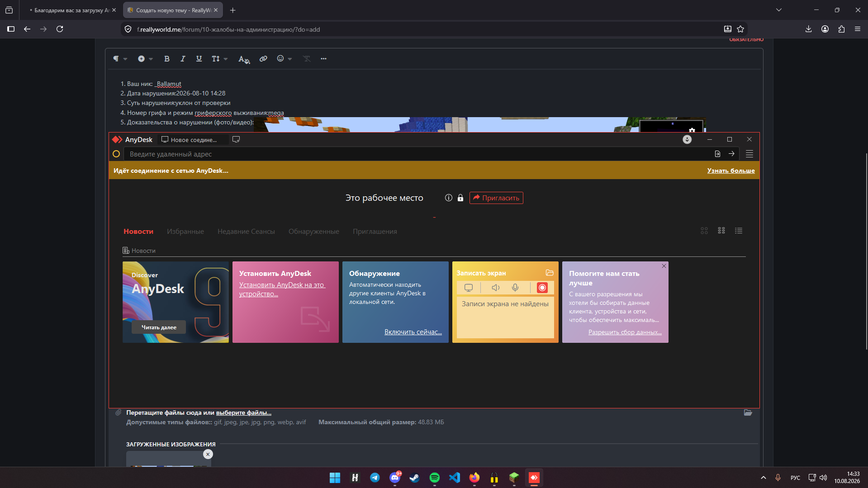
Task: Open AnyDesk file transfer icon by address
Action: [x=717, y=154]
